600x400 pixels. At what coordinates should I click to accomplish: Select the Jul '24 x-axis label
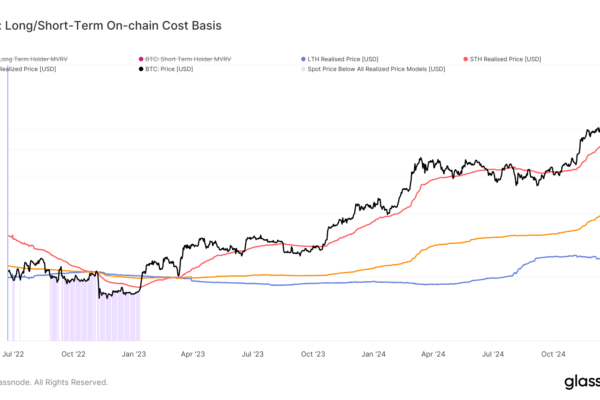click(x=493, y=353)
